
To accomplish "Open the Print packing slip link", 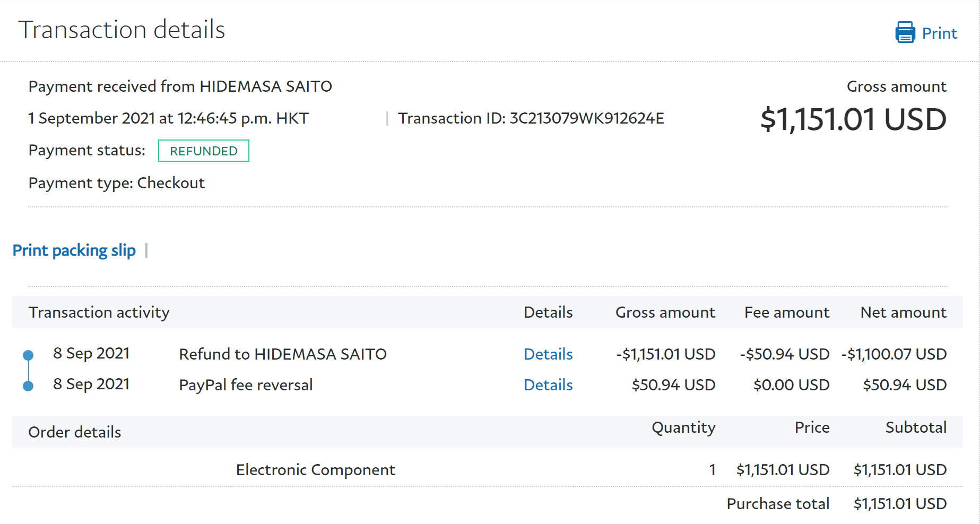I will point(74,250).
